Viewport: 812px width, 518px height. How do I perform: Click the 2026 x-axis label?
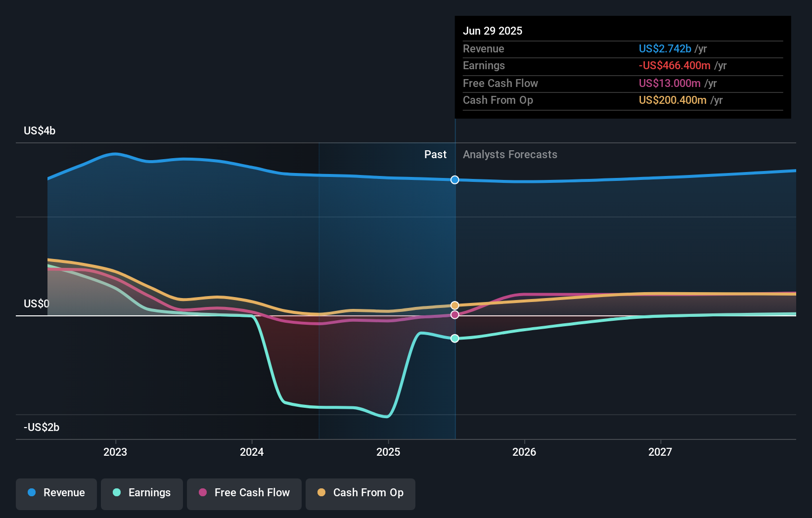524,452
